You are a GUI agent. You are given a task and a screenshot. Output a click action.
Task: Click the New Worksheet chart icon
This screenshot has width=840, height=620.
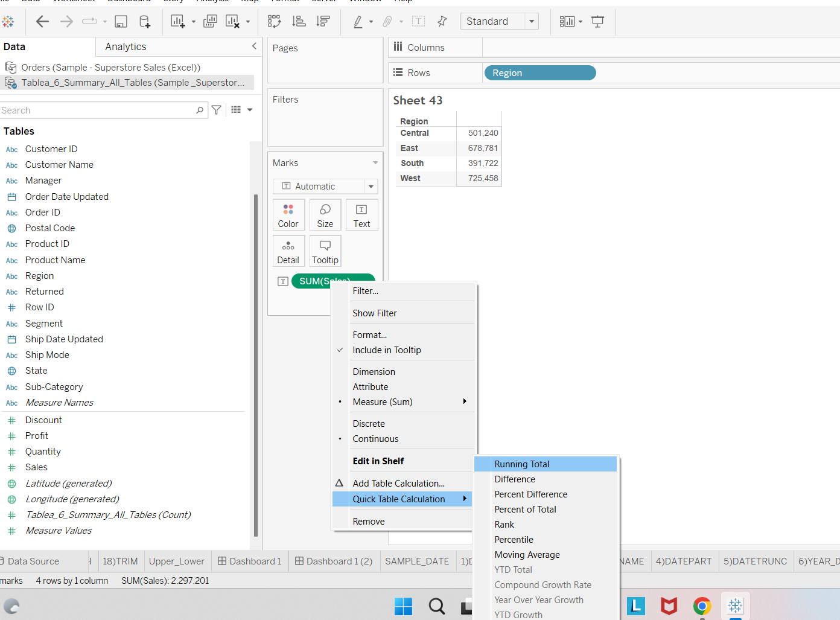click(x=177, y=22)
